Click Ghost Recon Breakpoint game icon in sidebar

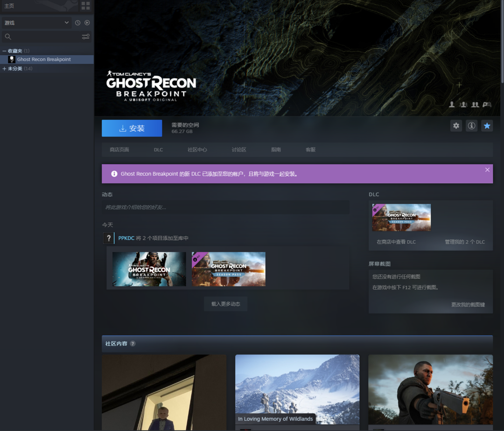(12, 59)
